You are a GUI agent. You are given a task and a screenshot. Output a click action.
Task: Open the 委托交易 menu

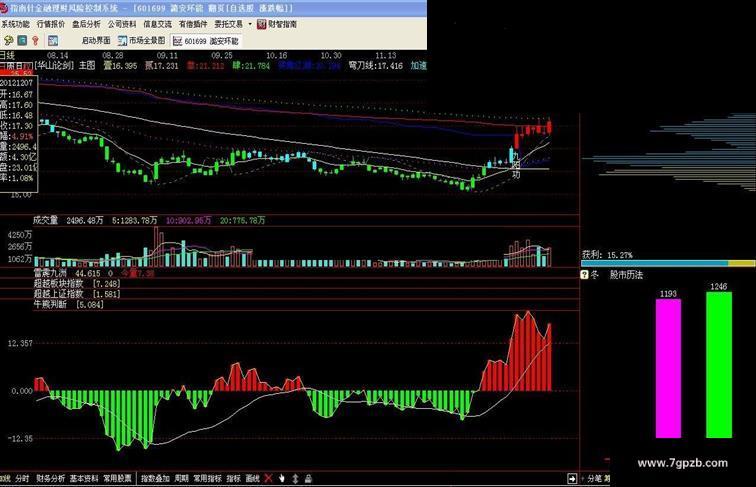[229, 24]
